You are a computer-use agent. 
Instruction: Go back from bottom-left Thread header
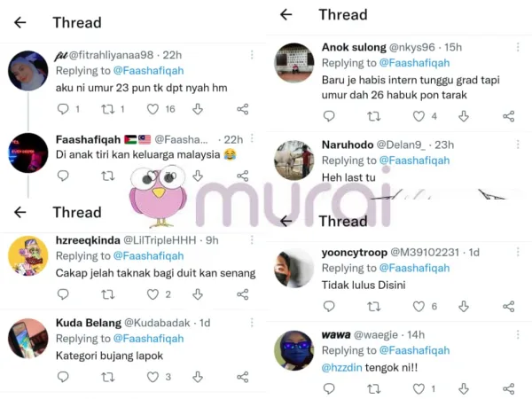click(x=20, y=213)
